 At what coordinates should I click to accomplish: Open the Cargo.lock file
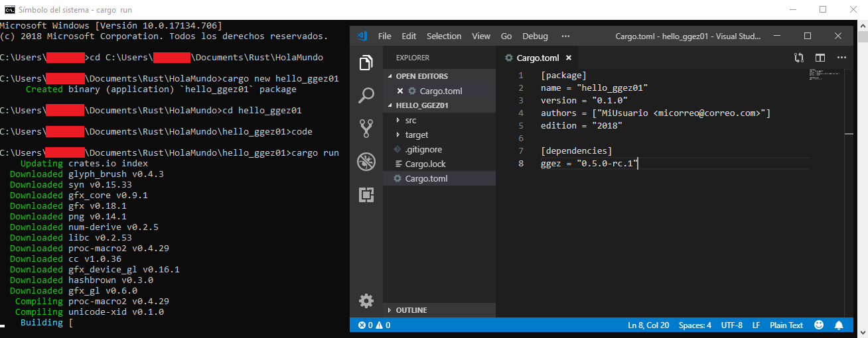[425, 164]
